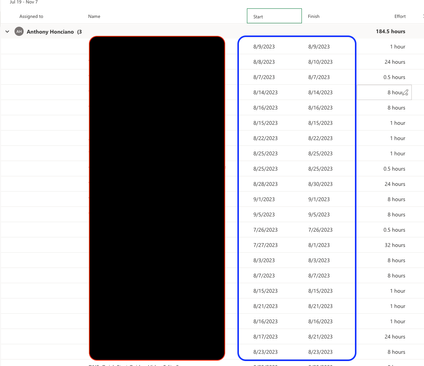Click 1 hour in the 8/22/2023 row
Image resolution: width=424 pixels, height=366 pixels.
[398, 138]
